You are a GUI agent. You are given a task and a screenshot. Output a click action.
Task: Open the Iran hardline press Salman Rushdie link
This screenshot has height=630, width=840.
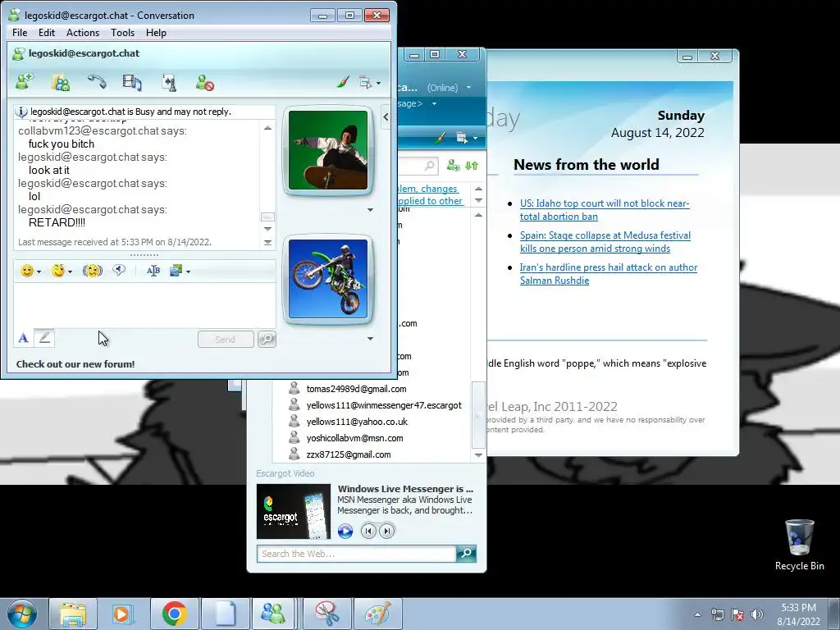(x=608, y=274)
